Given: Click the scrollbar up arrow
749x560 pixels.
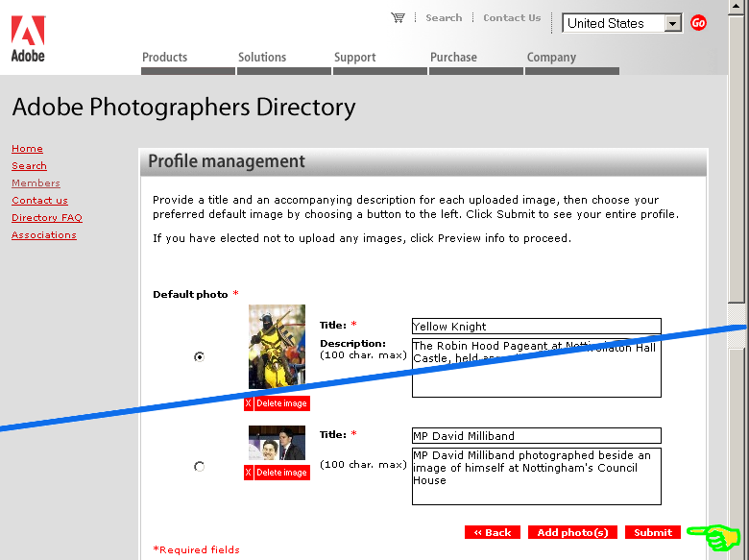Looking at the screenshot, I should [737, 7].
